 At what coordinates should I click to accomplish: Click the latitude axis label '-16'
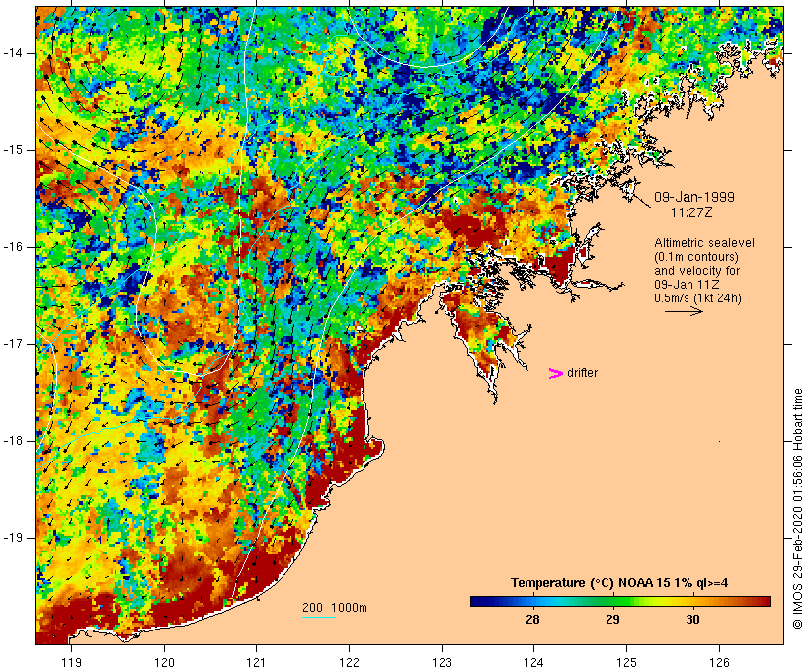pyautogui.click(x=13, y=247)
